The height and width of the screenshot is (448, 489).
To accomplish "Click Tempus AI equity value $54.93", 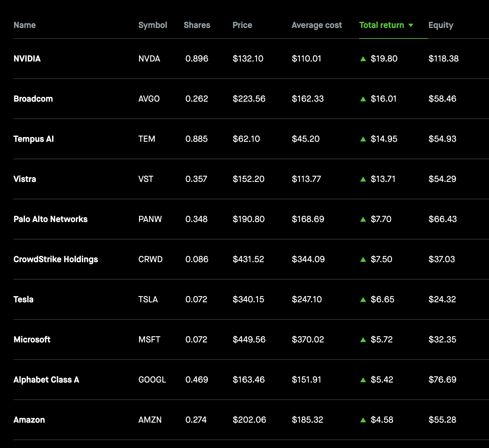I will [442, 139].
